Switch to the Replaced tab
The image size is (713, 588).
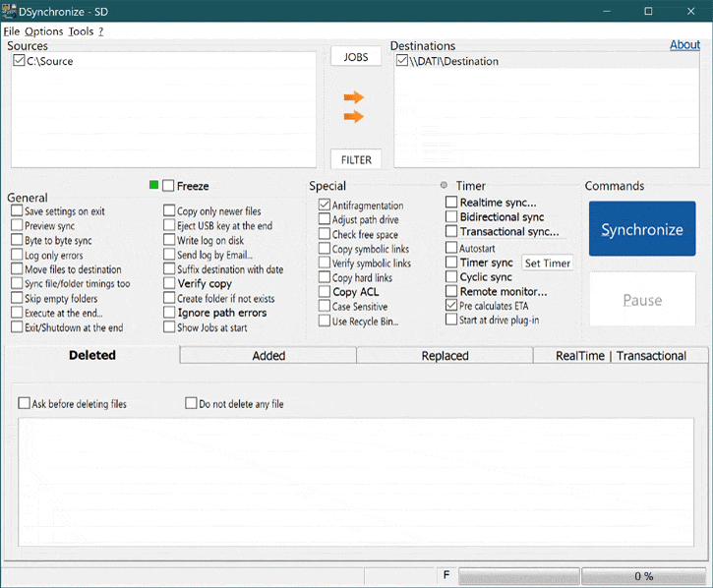tap(445, 356)
